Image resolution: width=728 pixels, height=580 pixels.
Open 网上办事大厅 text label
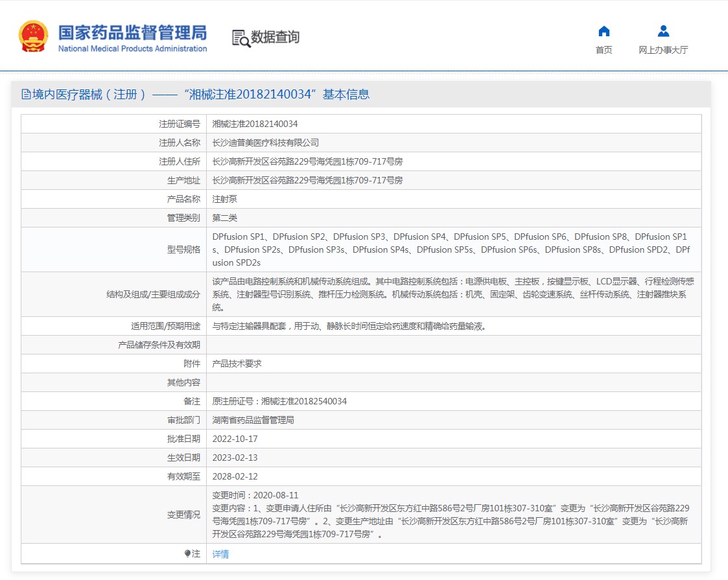click(x=663, y=50)
